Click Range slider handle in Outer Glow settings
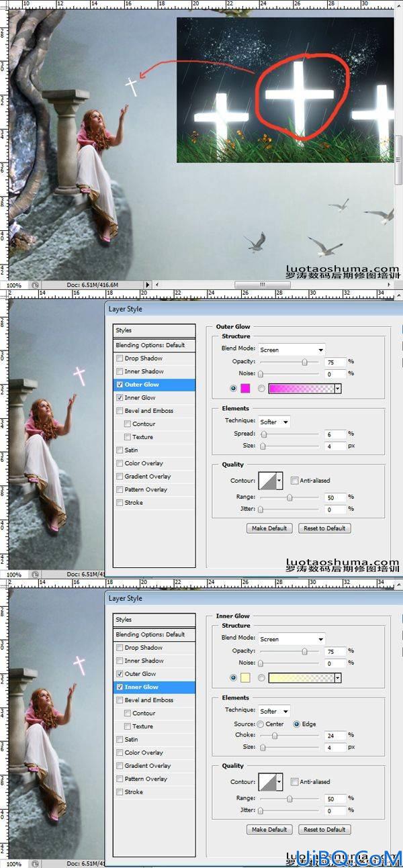The width and height of the screenshot is (403, 868). (x=289, y=498)
